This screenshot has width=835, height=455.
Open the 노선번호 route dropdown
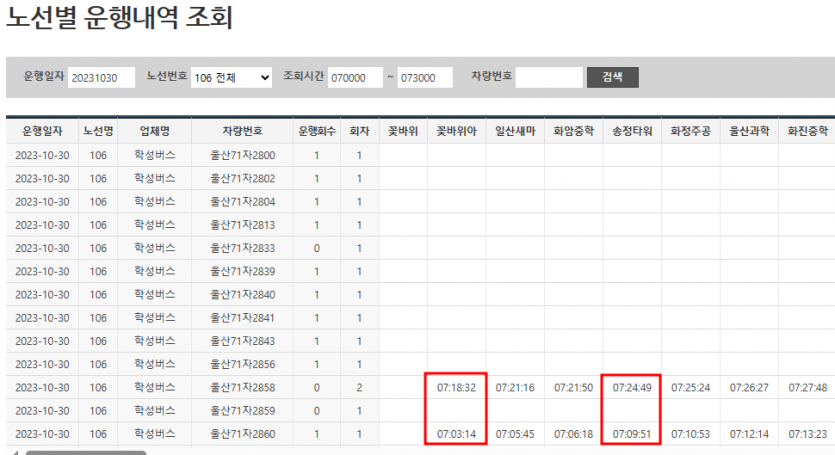(231, 77)
